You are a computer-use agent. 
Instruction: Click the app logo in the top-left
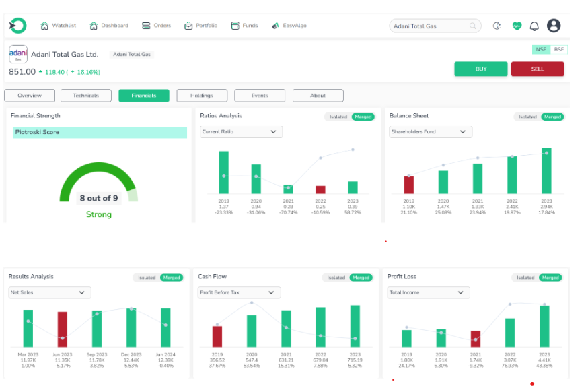(17, 26)
